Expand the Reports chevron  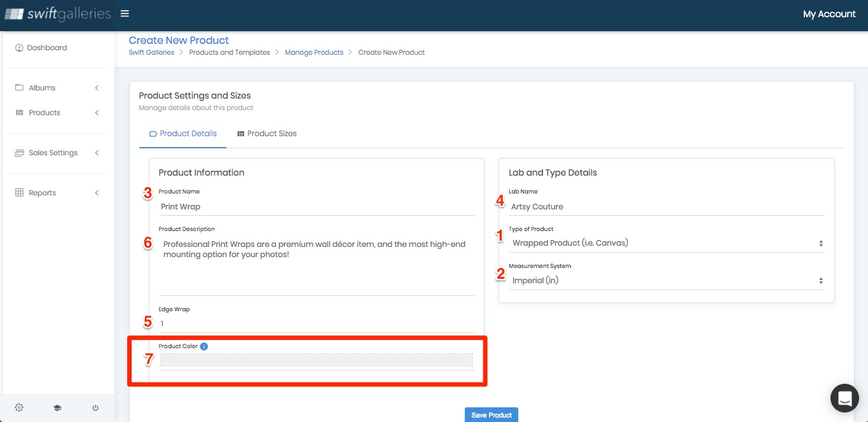(x=97, y=193)
